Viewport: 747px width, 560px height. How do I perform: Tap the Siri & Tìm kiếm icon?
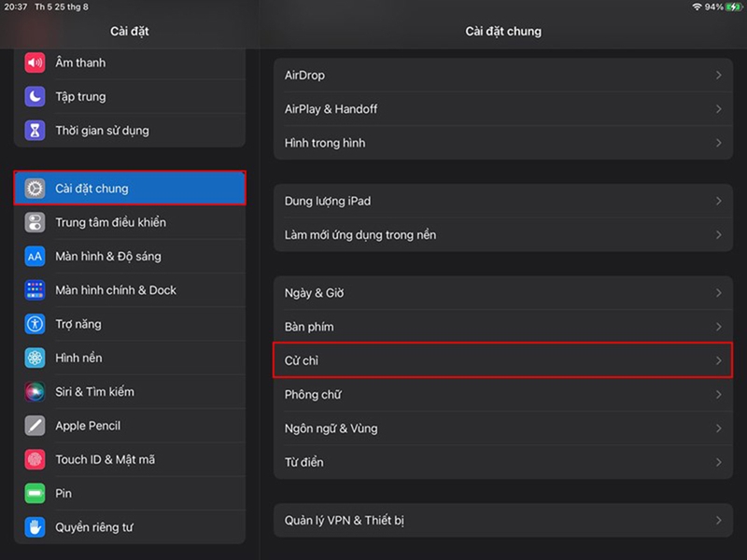point(35,392)
